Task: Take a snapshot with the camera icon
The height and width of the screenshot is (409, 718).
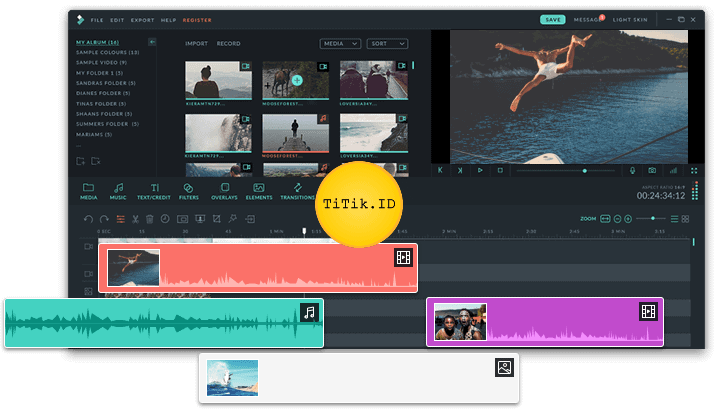Action: coord(652,170)
